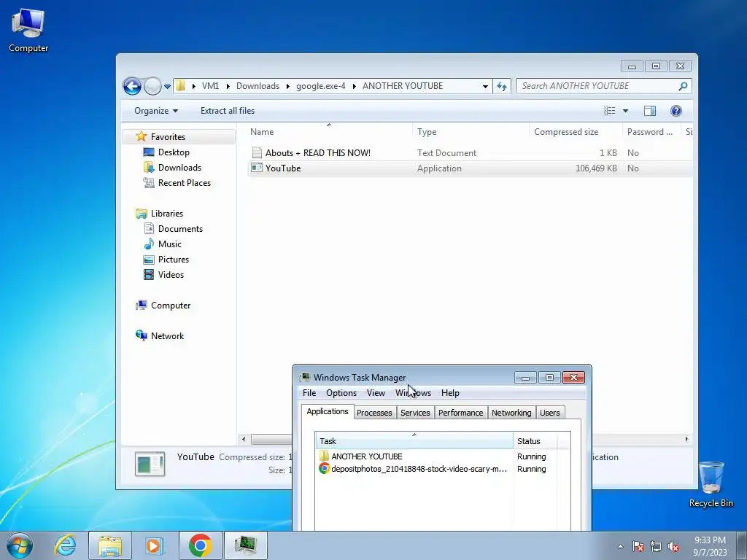The width and height of the screenshot is (747, 560).
Task: Open the recent pages dropdown arrow
Action: coord(167,87)
